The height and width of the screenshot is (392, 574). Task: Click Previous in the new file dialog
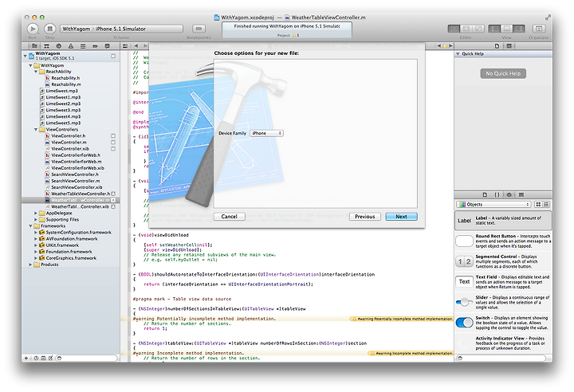coord(365,217)
